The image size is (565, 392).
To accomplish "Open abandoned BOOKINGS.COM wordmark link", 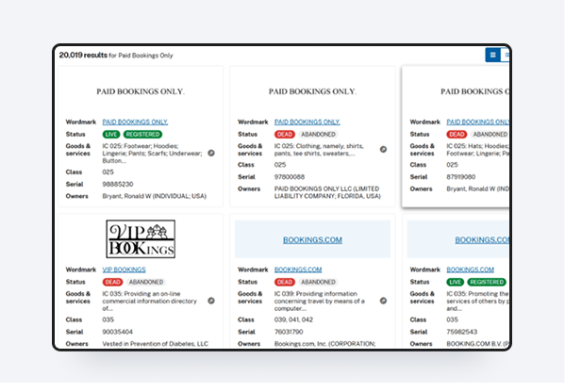I will pyautogui.click(x=298, y=269).
